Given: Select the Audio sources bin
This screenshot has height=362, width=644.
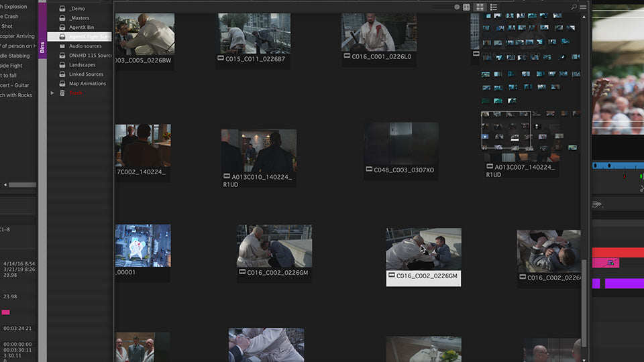Looking at the screenshot, I should (x=85, y=46).
